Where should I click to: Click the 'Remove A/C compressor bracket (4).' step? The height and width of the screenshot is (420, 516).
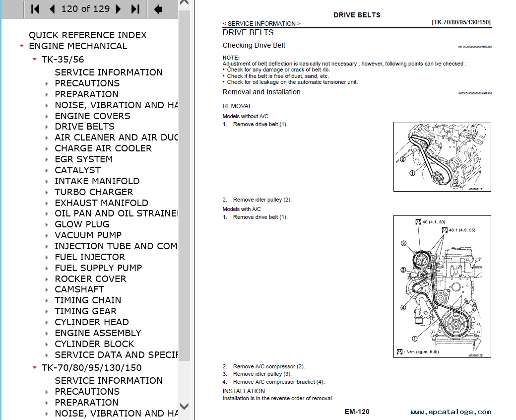[279, 382]
